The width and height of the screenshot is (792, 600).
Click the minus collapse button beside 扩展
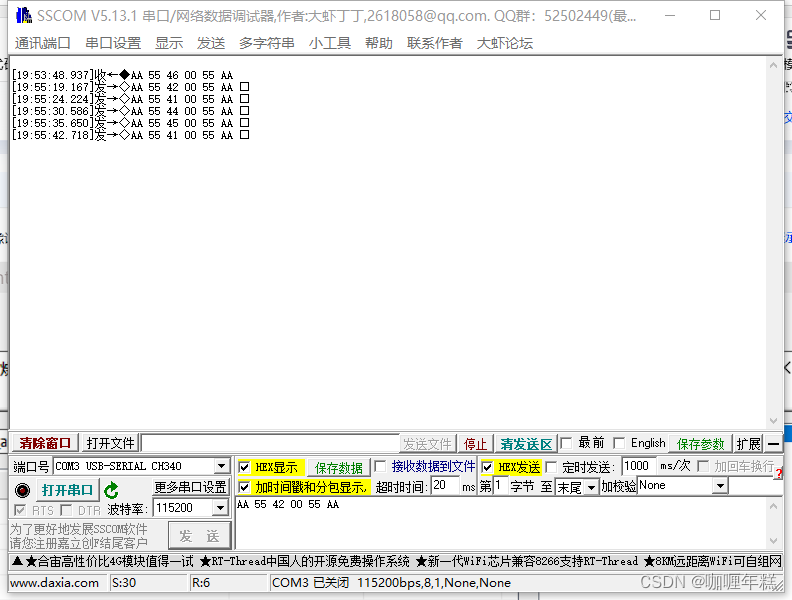coord(773,444)
